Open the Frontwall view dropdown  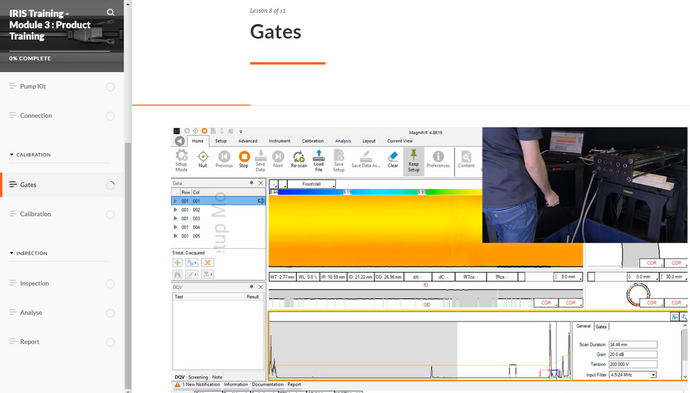[312, 184]
